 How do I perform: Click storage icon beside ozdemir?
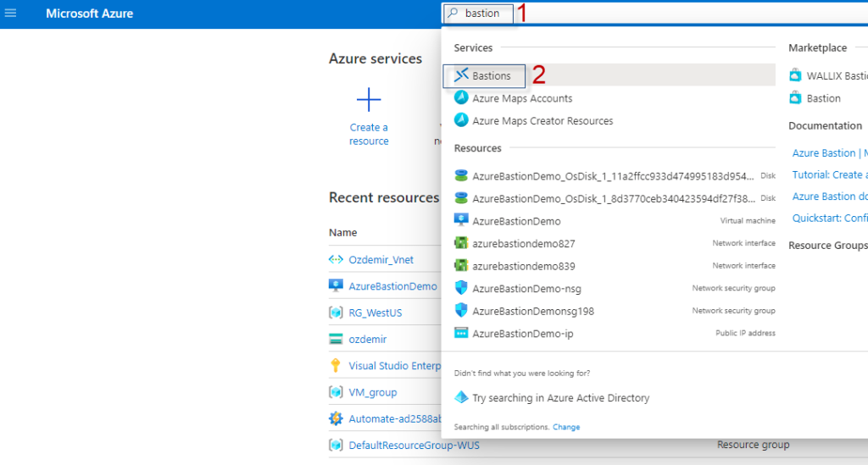click(336, 339)
